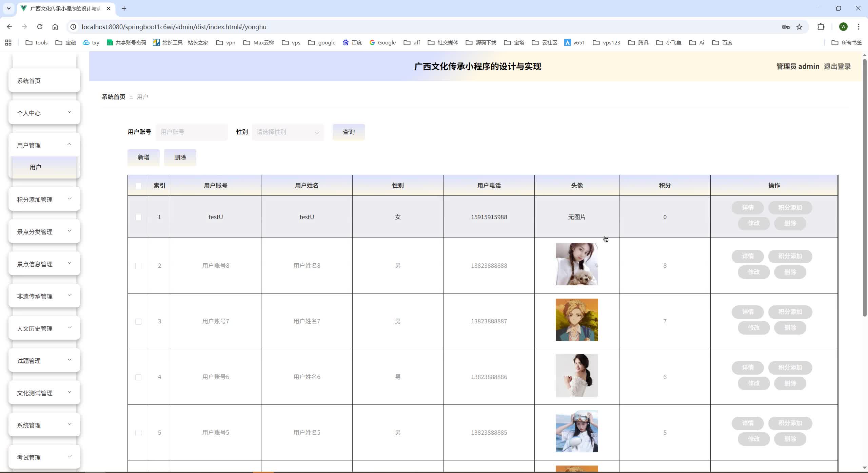Click 退出登录 to log out

(837, 67)
